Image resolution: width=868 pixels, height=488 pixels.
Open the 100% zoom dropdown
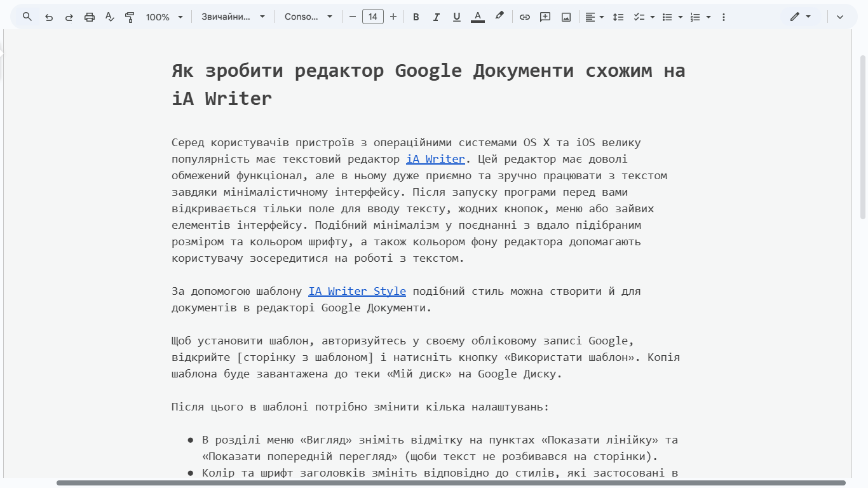click(x=165, y=17)
